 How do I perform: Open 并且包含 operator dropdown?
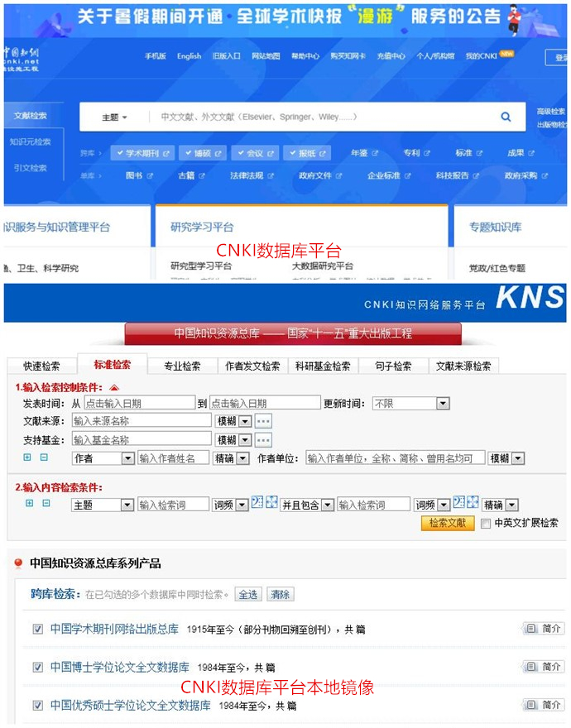coord(307,505)
